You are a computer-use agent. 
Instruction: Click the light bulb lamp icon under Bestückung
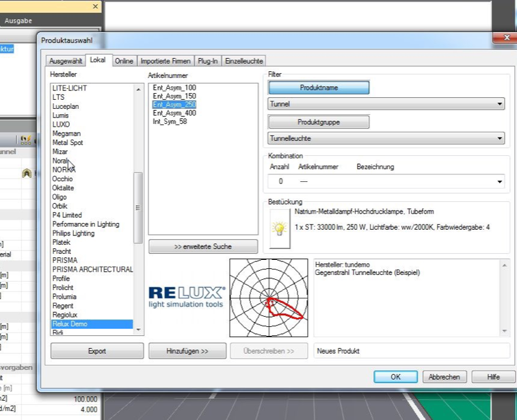click(280, 228)
